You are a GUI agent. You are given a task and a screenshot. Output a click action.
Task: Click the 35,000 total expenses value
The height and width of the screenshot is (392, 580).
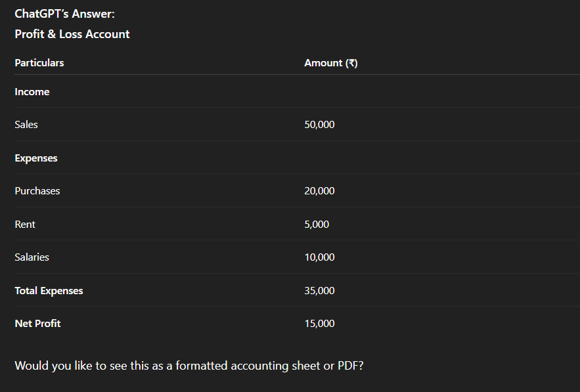click(319, 291)
